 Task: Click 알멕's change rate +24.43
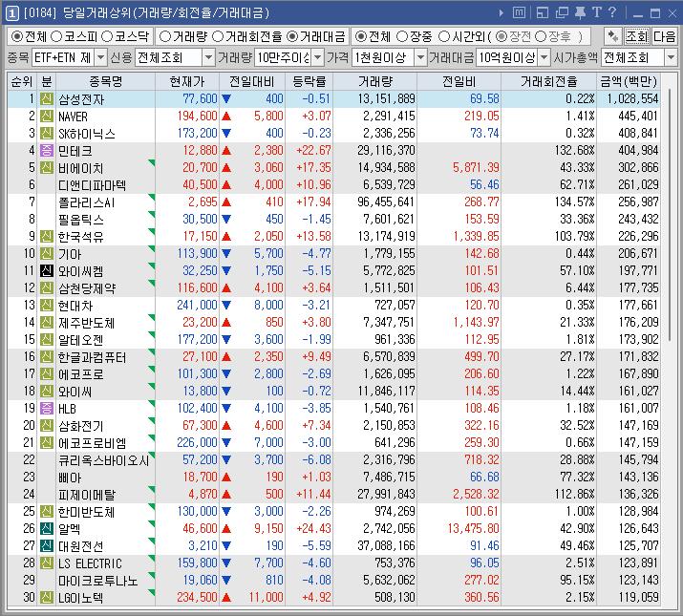point(313,528)
